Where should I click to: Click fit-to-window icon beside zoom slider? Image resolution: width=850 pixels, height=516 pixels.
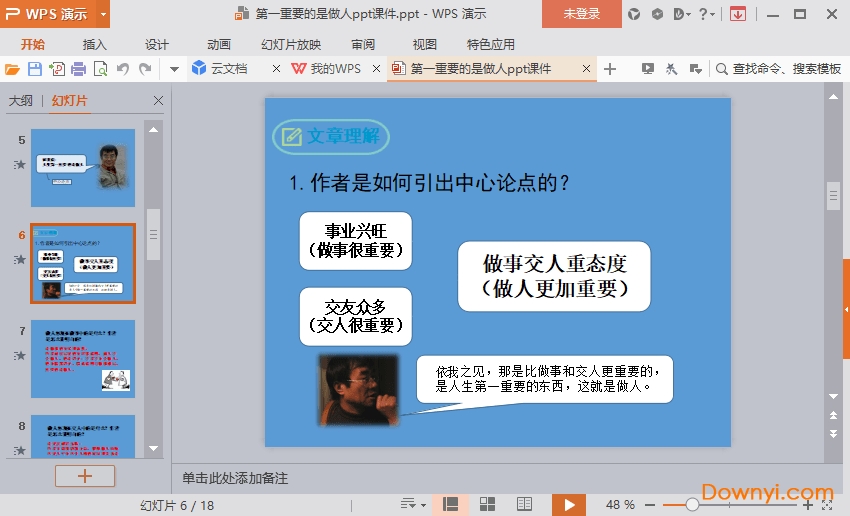tap(827, 505)
